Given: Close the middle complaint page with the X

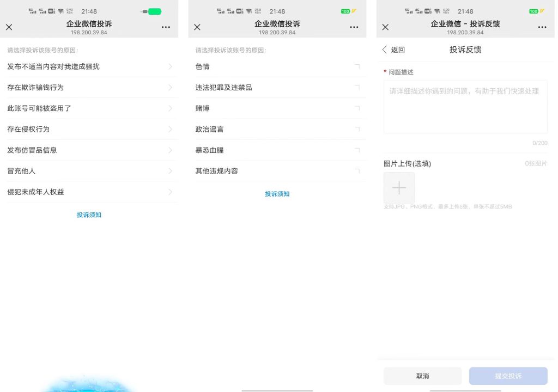Looking at the screenshot, I should coord(197,27).
